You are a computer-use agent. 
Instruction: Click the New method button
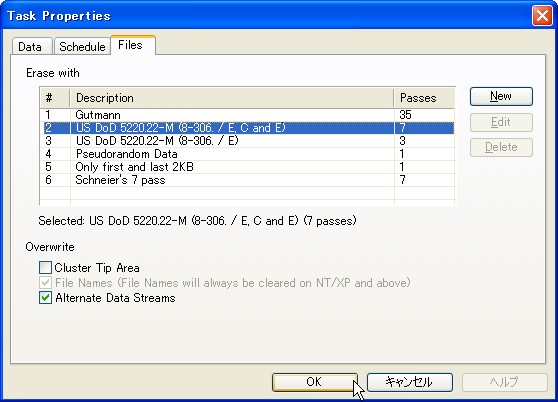click(x=501, y=96)
